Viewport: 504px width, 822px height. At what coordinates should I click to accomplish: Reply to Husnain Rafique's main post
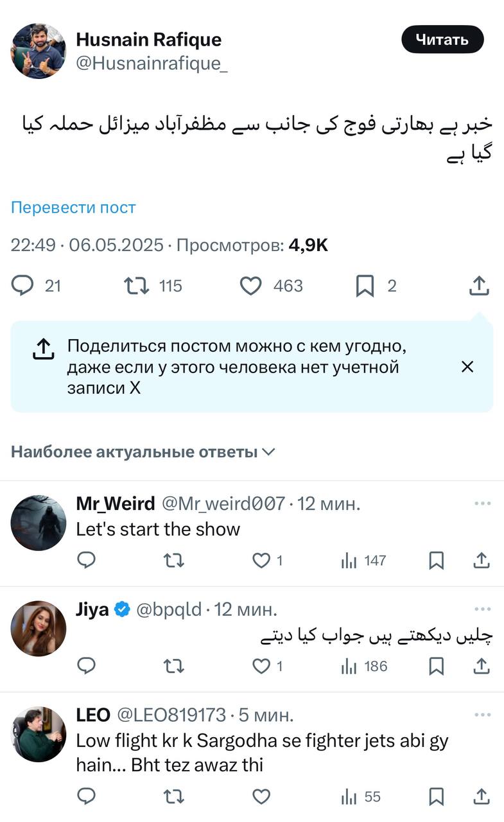tap(22, 286)
